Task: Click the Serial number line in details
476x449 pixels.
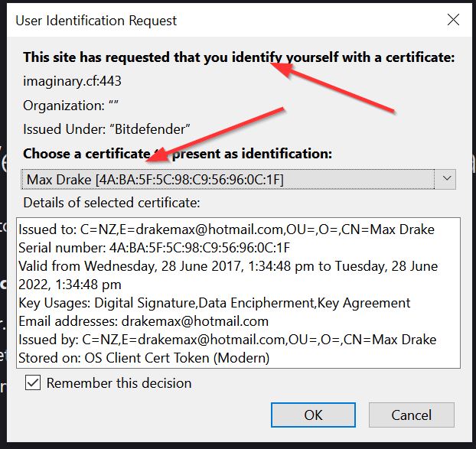Action: click(x=154, y=248)
